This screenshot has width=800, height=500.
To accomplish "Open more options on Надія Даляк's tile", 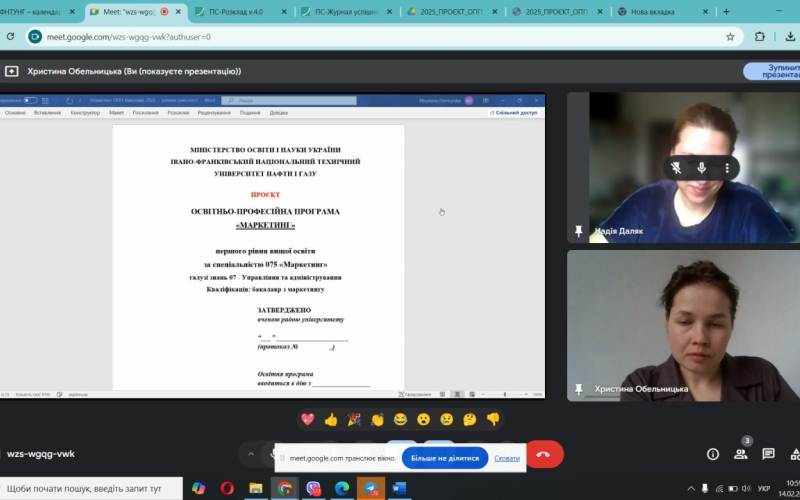I will click(x=727, y=168).
